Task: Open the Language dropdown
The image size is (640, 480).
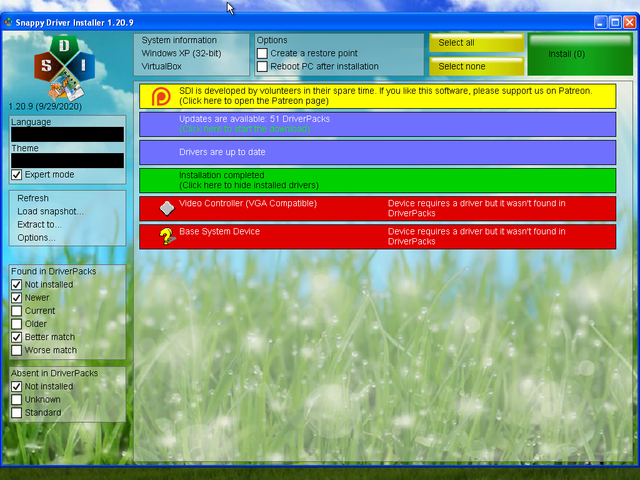Action: click(67, 134)
